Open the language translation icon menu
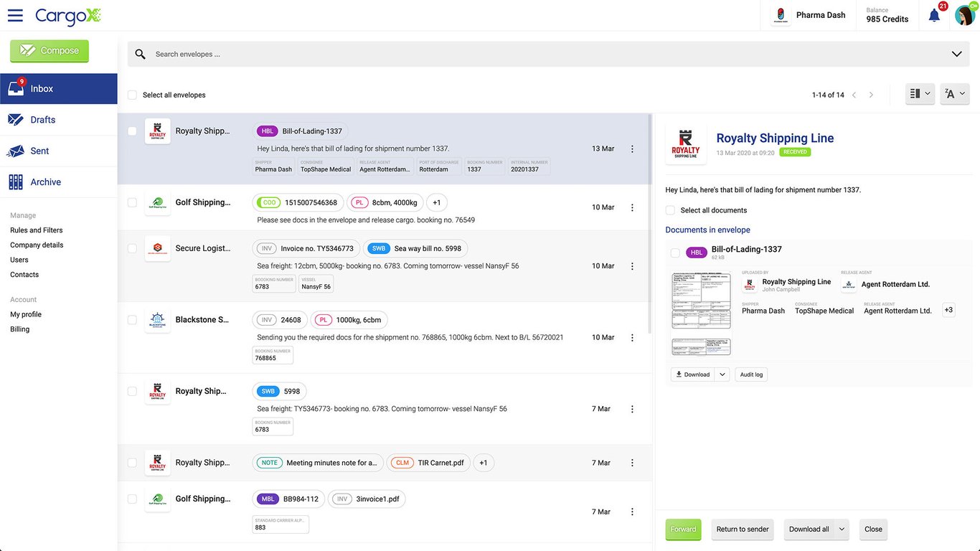The height and width of the screenshot is (551, 980). (x=953, y=94)
